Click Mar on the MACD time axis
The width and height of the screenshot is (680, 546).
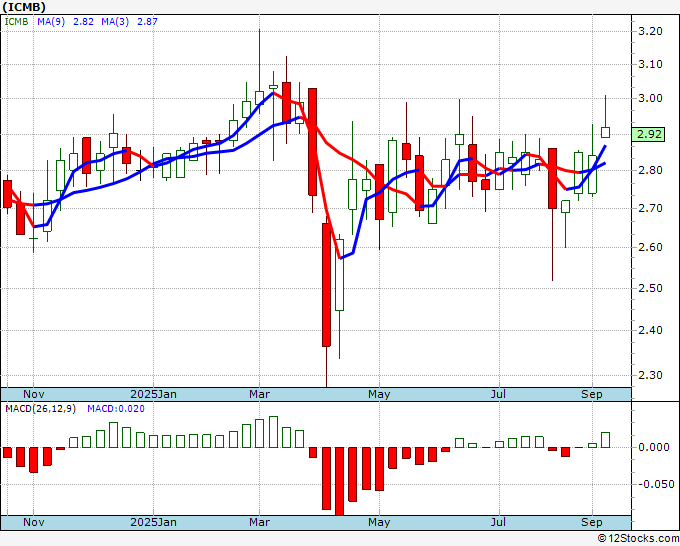coord(259,522)
